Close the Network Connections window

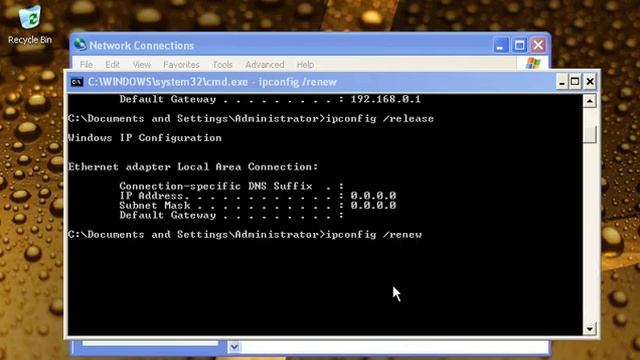[538, 45]
